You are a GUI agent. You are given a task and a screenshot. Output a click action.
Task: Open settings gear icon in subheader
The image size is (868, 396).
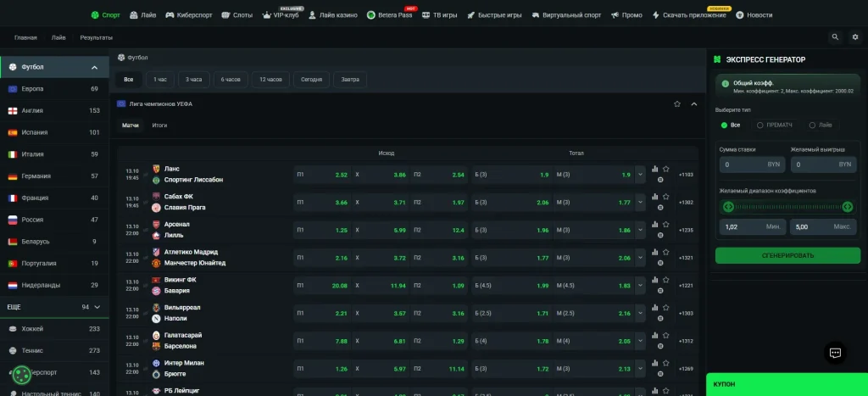point(854,37)
